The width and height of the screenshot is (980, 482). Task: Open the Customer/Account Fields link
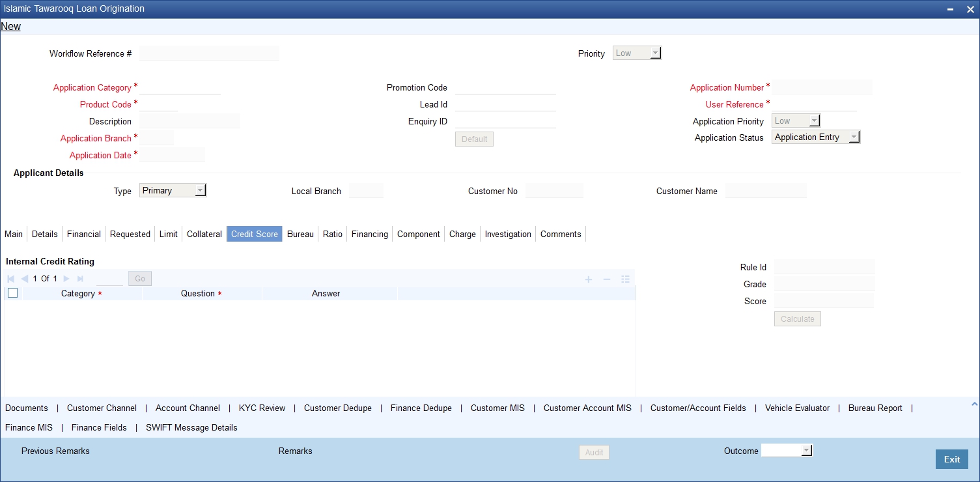[x=698, y=408]
